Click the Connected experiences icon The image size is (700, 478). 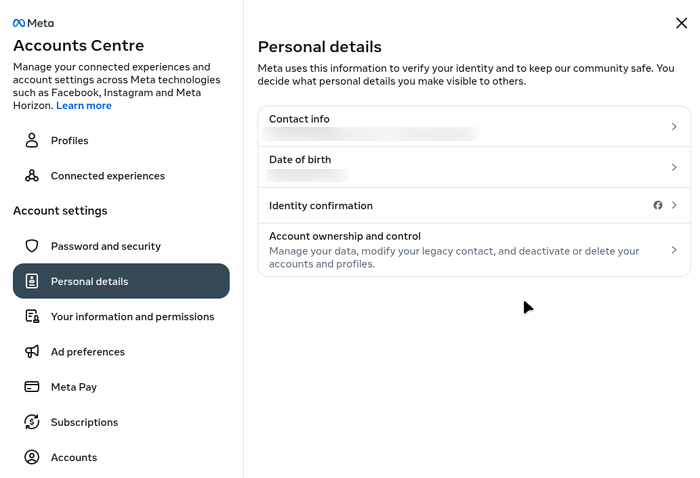(32, 176)
